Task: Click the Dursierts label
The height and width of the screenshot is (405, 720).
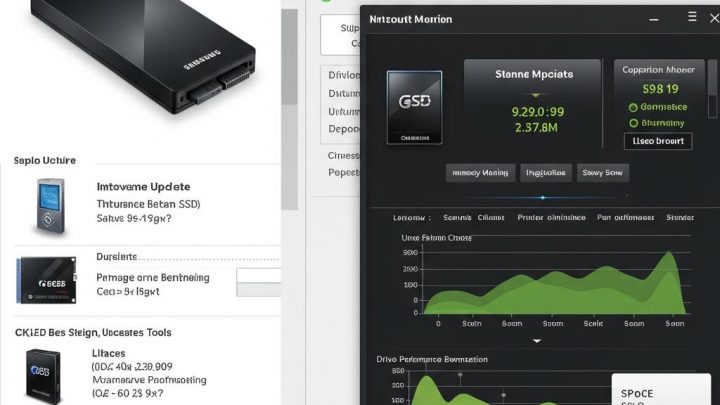Action: [117, 257]
